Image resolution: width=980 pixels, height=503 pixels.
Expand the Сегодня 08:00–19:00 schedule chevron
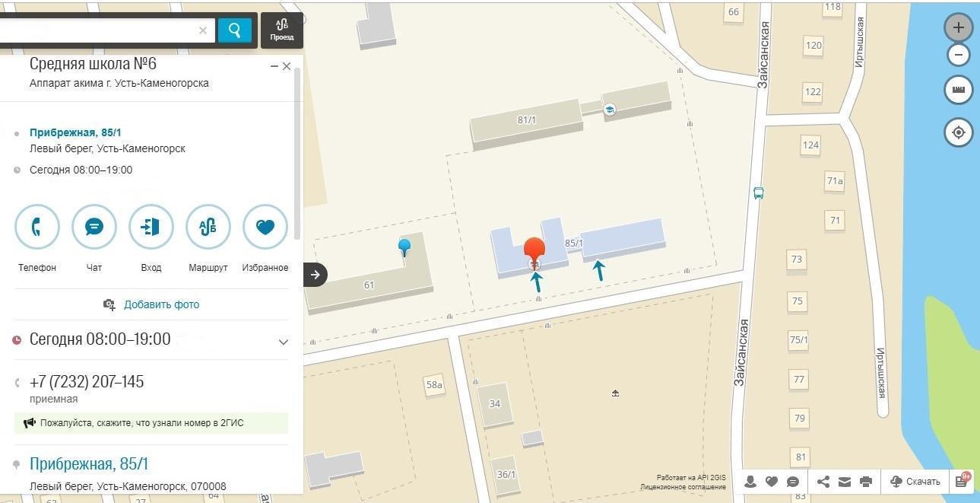pyautogui.click(x=284, y=342)
